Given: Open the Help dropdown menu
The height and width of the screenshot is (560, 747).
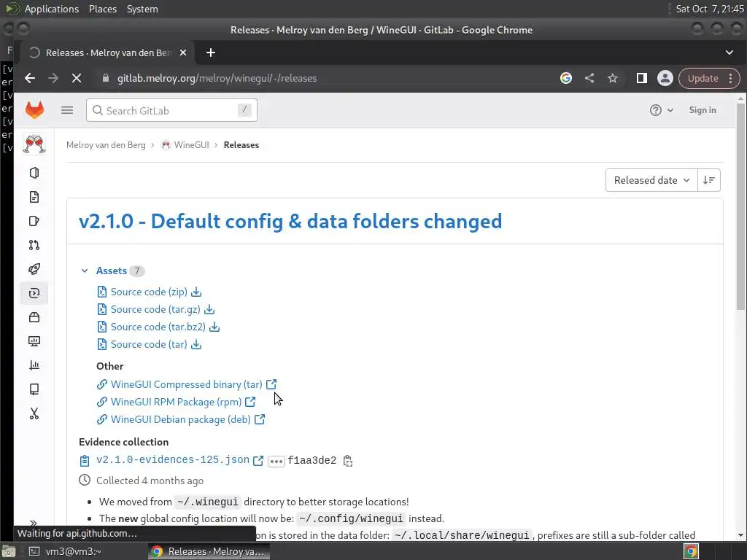Looking at the screenshot, I should pyautogui.click(x=662, y=110).
